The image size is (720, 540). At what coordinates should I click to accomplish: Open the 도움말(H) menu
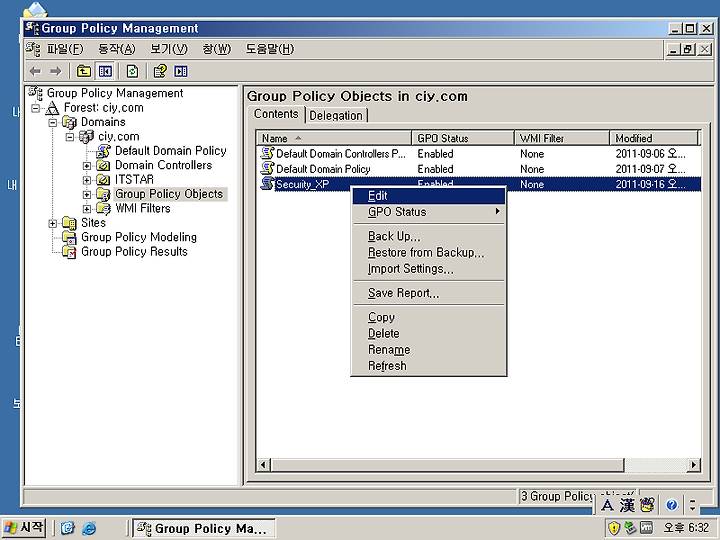tap(270, 49)
